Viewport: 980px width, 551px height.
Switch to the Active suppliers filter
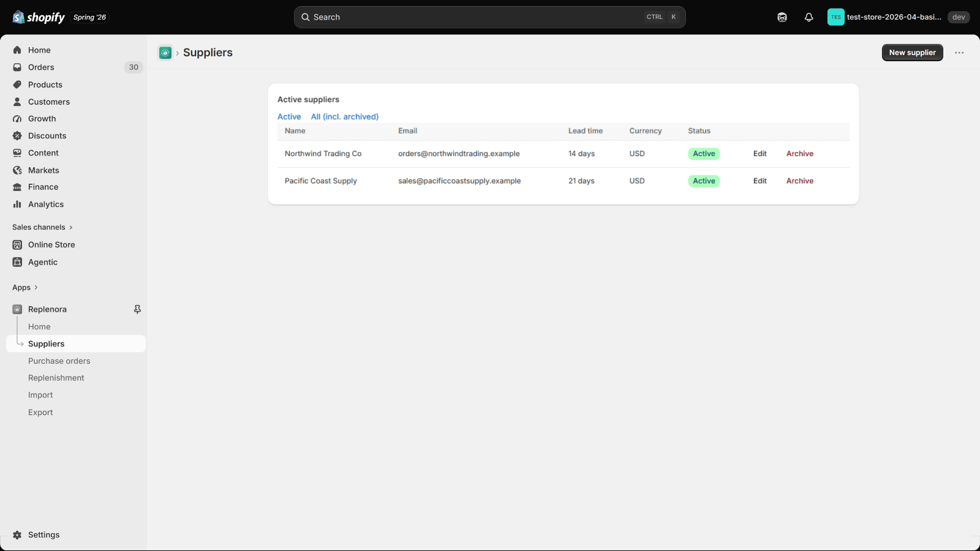pos(289,117)
